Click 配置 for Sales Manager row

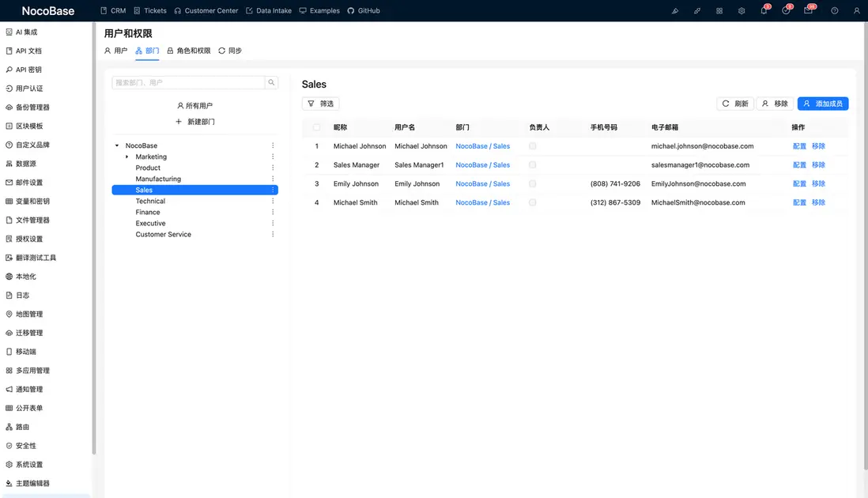(799, 165)
